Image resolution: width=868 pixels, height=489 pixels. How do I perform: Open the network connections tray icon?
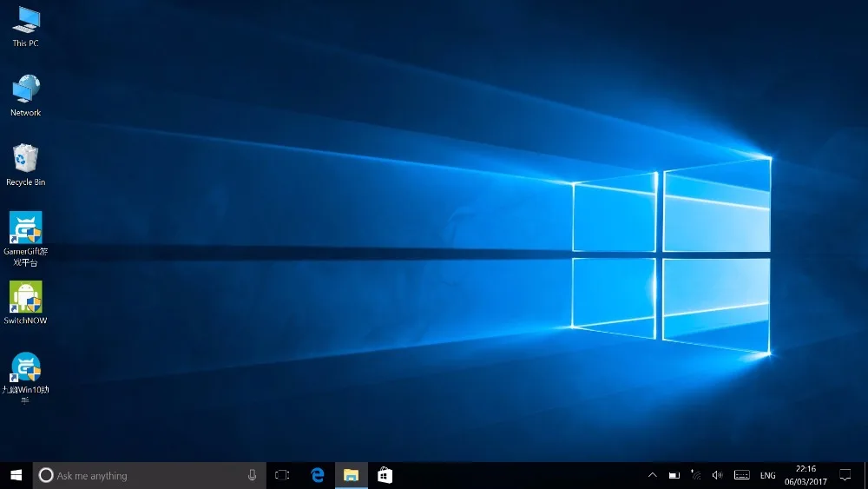click(x=696, y=475)
